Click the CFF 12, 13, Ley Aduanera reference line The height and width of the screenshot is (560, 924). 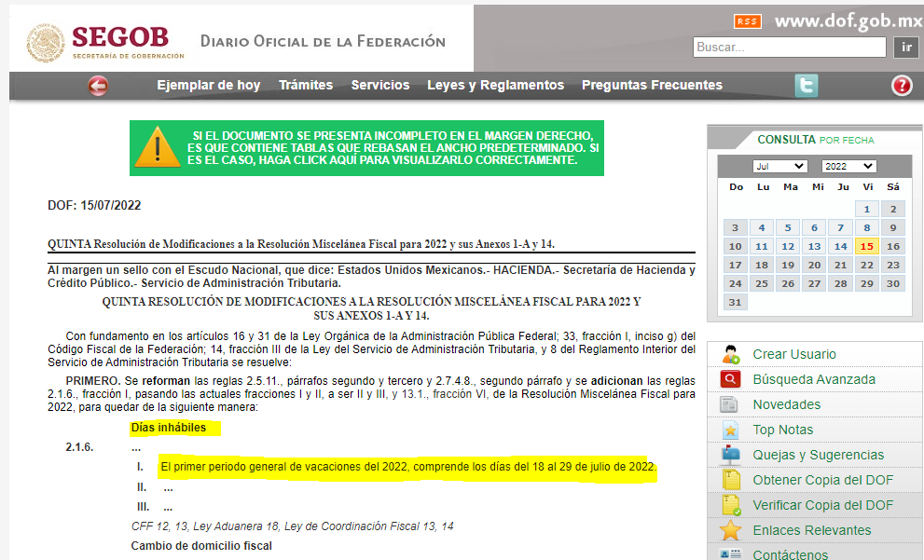coord(292,526)
